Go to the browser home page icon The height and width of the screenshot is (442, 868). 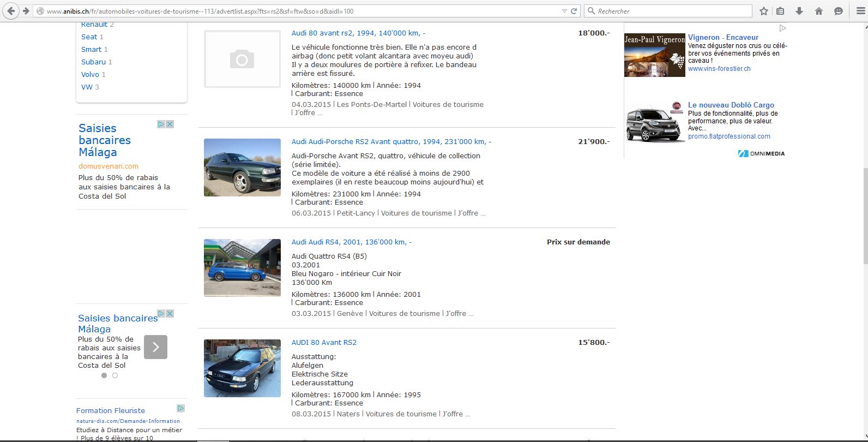(x=819, y=11)
